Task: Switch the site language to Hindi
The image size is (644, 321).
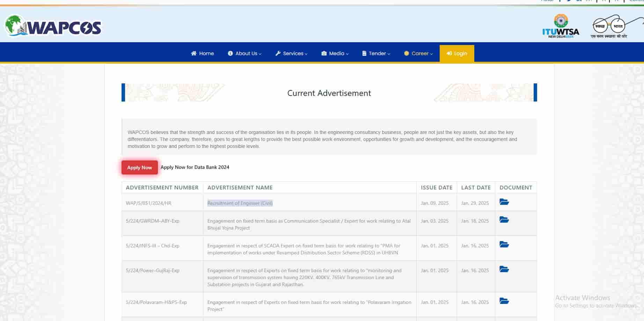Action: tap(547, 1)
